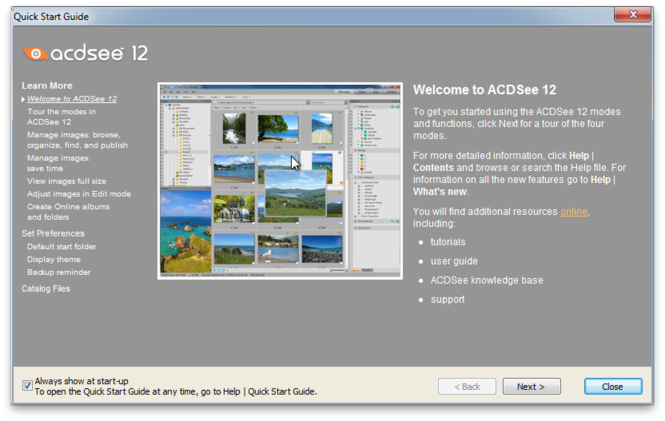The image size is (665, 421).
Task: Click arrow marker beside Welcome to ACDSee 12
Action: [23, 100]
